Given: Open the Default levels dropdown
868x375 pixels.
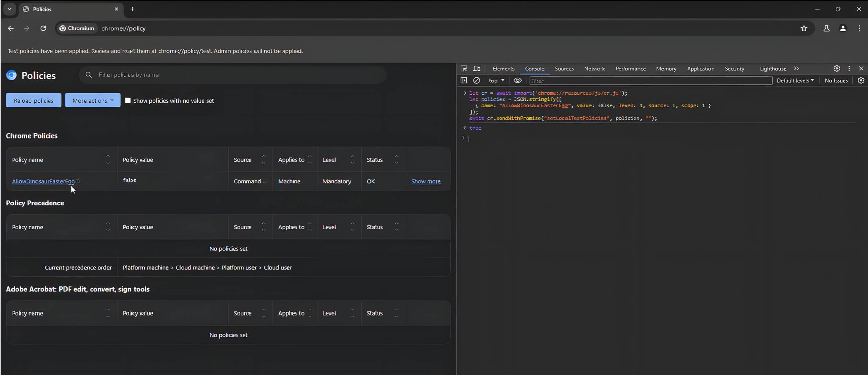Looking at the screenshot, I should [x=795, y=80].
